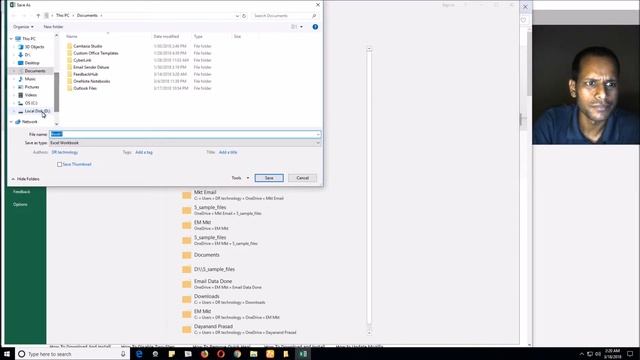The image size is (640, 360).
Task: Click the microphone icon in taskbar search
Action: pos(123,354)
